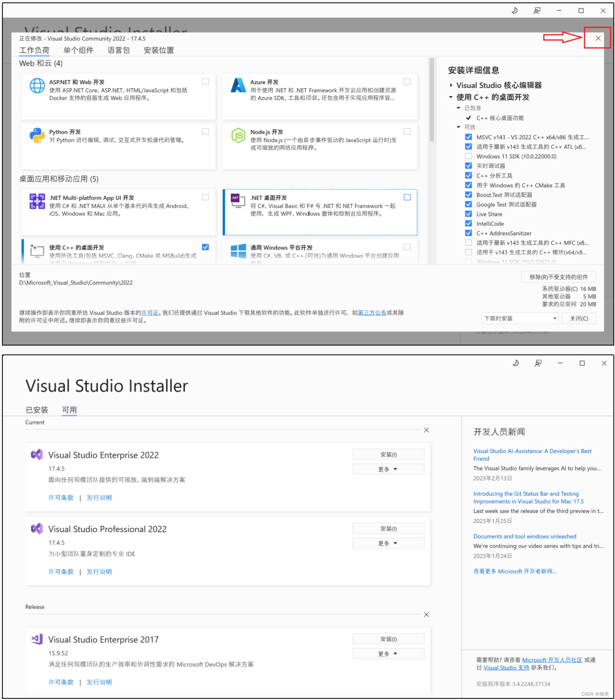This screenshot has height=700, width=615.
Task: Open feedback icon in top window title bar
Action: pyautogui.click(x=537, y=11)
